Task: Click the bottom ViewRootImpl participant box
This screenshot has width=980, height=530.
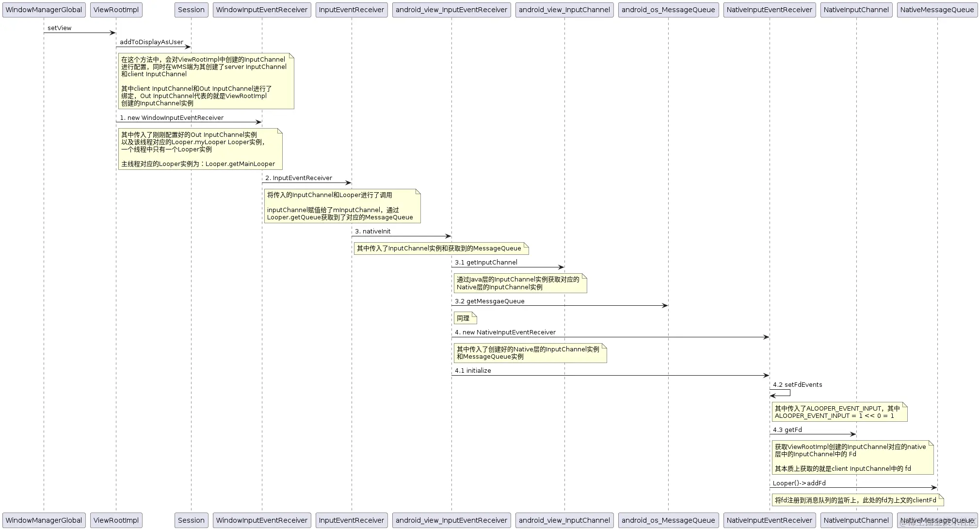Action: pos(116,520)
